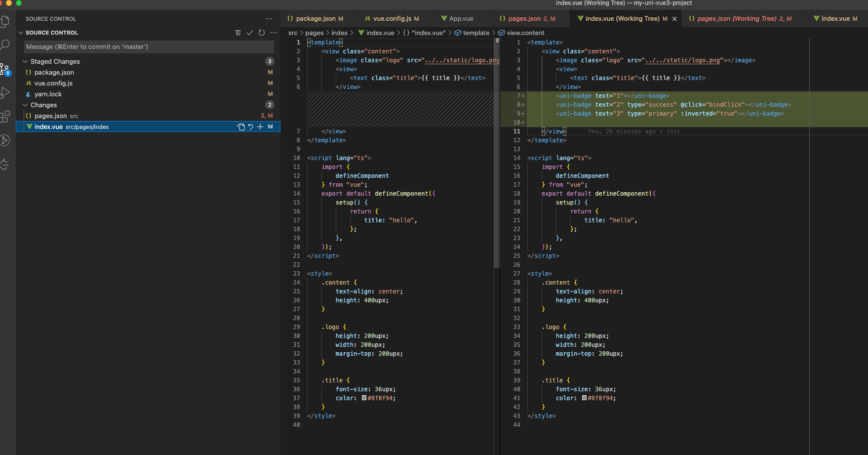Discard changes to index.vue via revert icon
Screen dimensions: 868x455
tap(251, 126)
